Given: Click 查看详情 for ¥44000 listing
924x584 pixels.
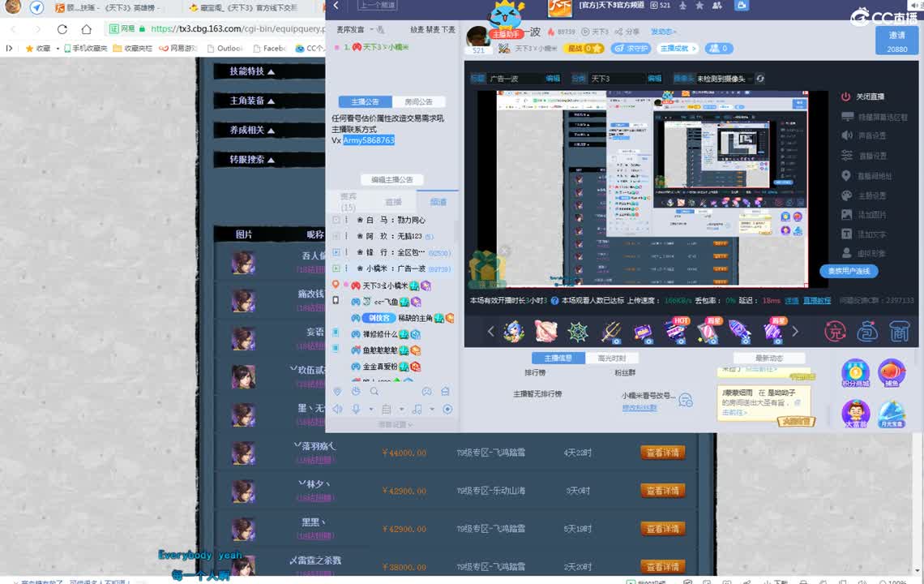Looking at the screenshot, I should (x=662, y=453).
